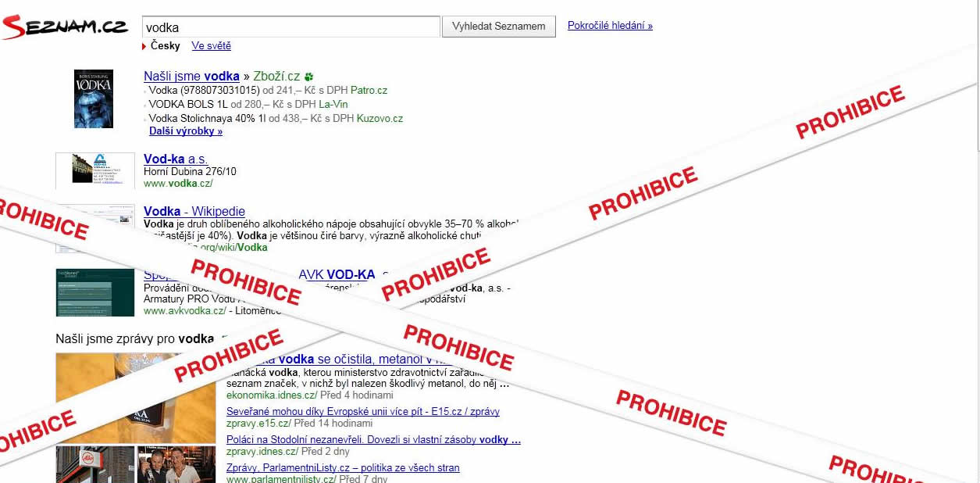Visit the Kuzovo.cz shop link
The height and width of the screenshot is (483, 980).
380,119
